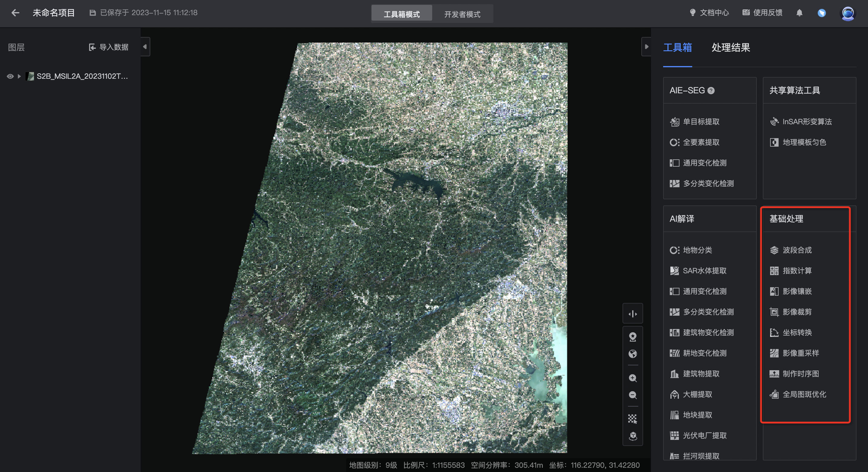This screenshot has width=868, height=472.
Task: Click the 比例尺 1:1155583 status text
Action: coord(434,465)
